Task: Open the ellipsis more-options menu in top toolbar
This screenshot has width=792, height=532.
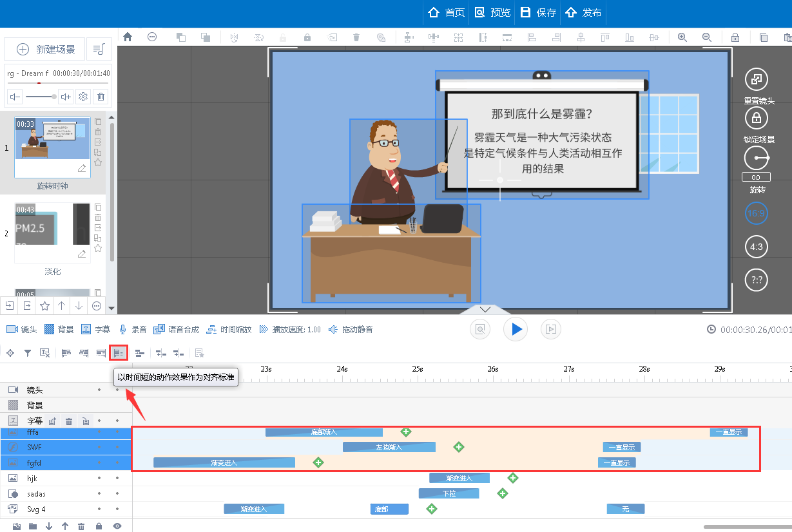Action: click(152, 37)
